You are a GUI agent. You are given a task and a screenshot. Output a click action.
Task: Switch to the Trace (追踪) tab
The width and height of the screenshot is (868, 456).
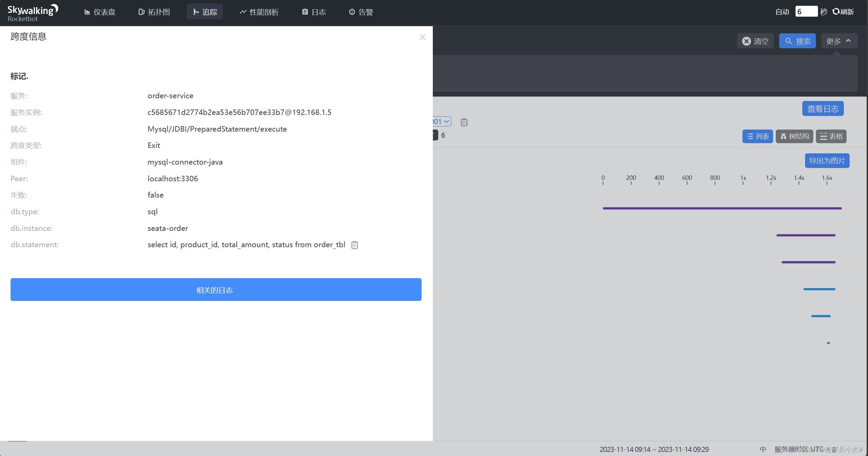tap(205, 12)
